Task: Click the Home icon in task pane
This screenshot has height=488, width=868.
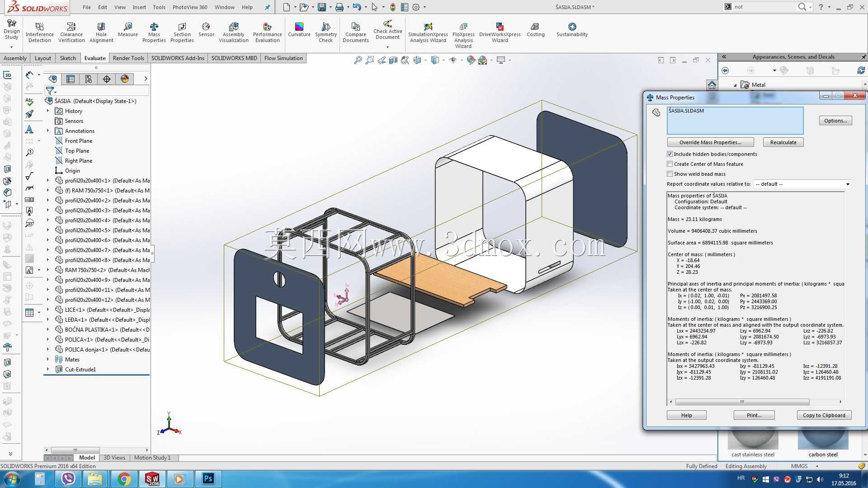Action: coord(712,85)
